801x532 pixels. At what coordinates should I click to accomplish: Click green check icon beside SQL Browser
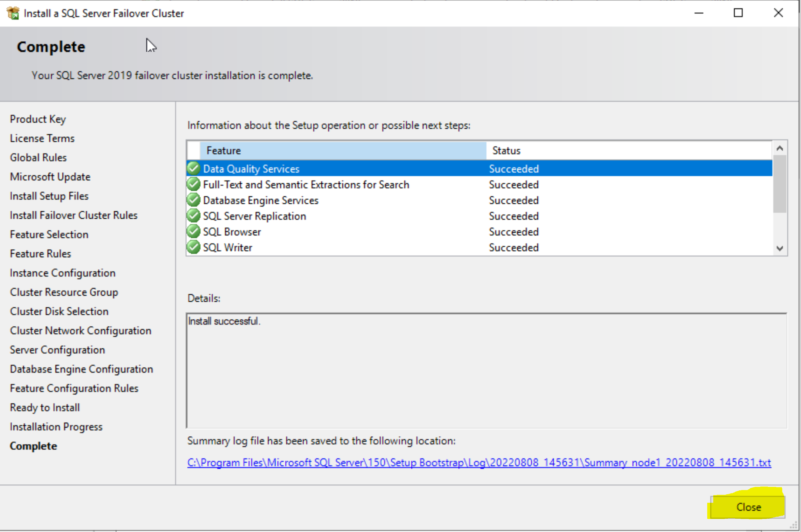[193, 231]
